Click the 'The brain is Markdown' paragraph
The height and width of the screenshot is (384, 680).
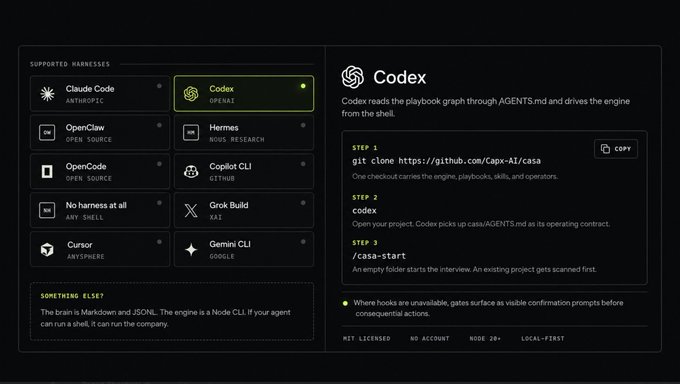[x=166, y=318]
